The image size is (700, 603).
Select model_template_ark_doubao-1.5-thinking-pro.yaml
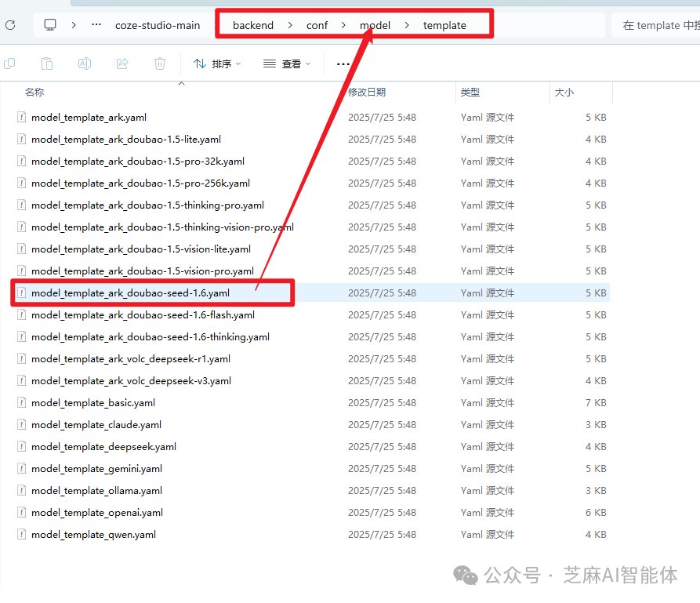coord(148,205)
